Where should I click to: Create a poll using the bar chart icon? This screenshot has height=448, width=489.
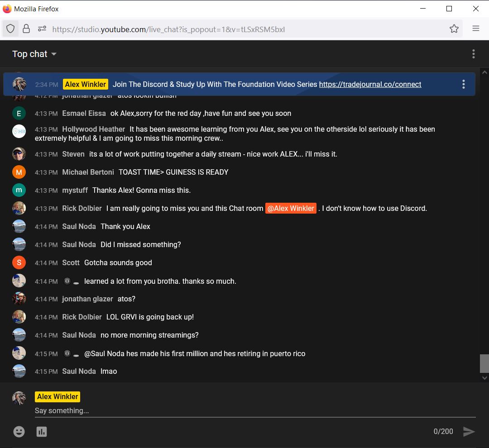pyautogui.click(x=42, y=432)
